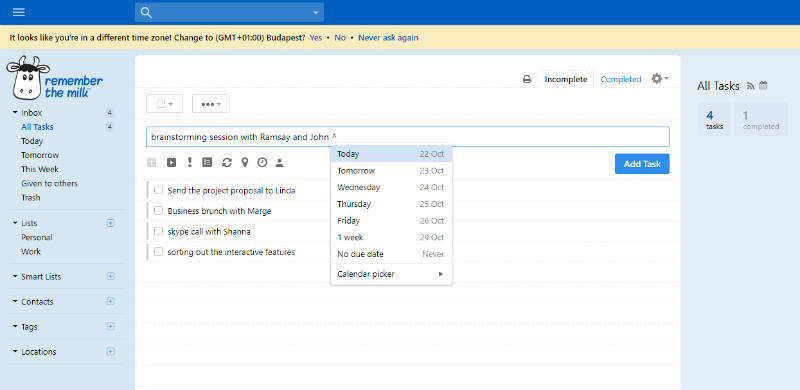The width and height of the screenshot is (800, 390).
Task: Choose Thursday 25 Oct as due date
Action: point(391,204)
